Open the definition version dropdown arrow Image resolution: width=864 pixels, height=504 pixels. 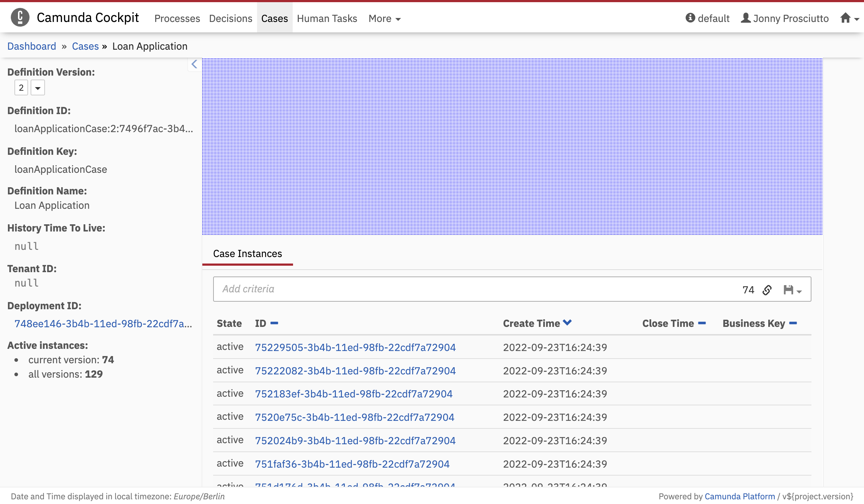[x=38, y=88]
